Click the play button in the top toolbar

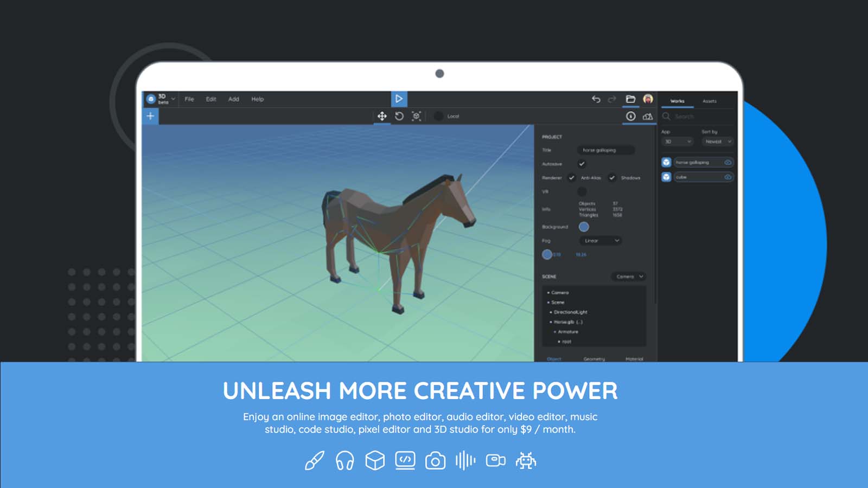pos(400,99)
